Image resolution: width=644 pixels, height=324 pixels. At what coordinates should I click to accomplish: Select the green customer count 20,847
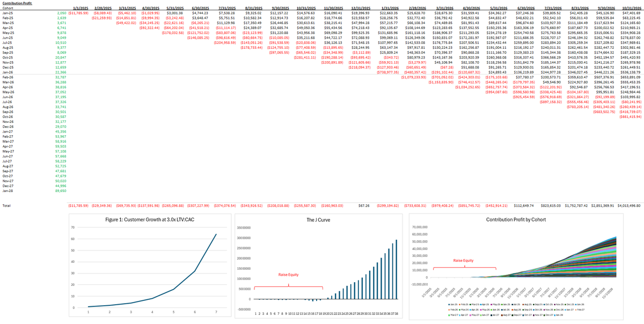(60, 57)
